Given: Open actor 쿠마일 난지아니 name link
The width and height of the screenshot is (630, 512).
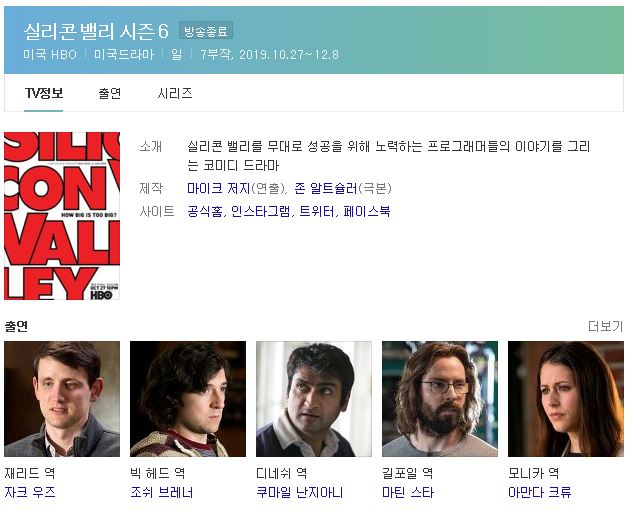Looking at the screenshot, I should tap(299, 492).
